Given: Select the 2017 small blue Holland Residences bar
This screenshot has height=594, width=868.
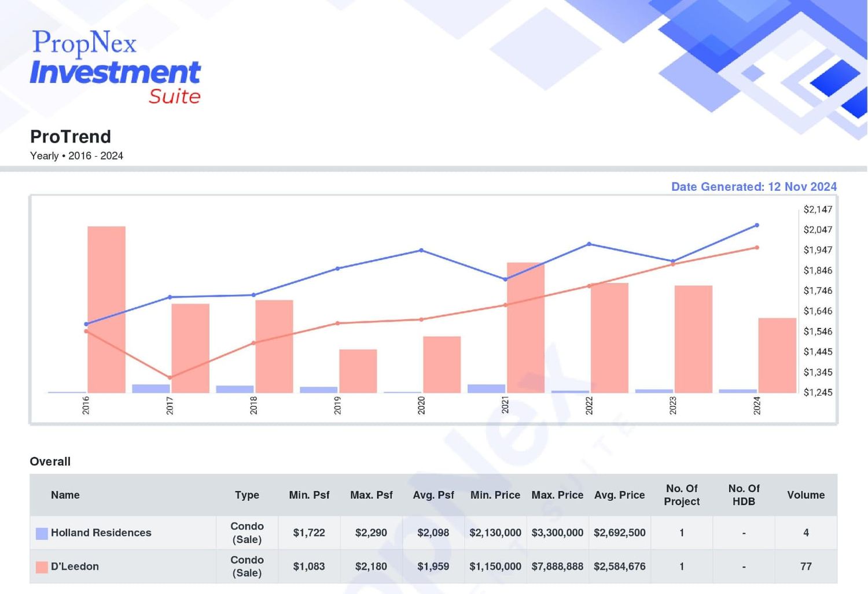Looking at the screenshot, I should click(151, 389).
